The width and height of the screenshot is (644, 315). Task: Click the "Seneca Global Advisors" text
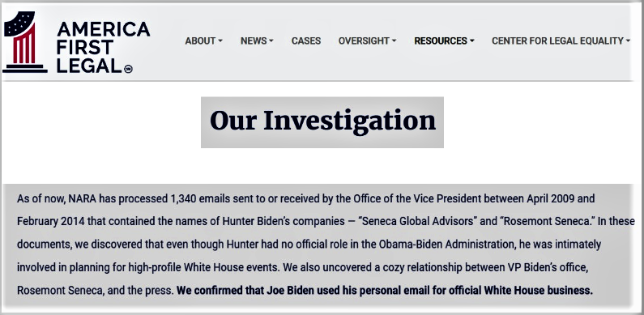tap(417, 221)
